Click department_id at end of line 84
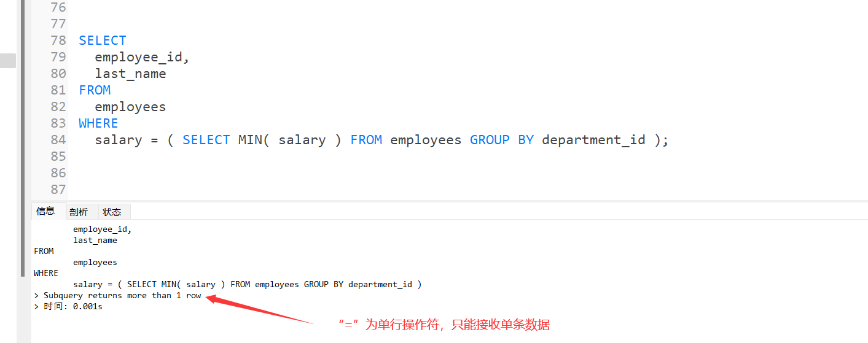The image size is (868, 343). tap(593, 140)
